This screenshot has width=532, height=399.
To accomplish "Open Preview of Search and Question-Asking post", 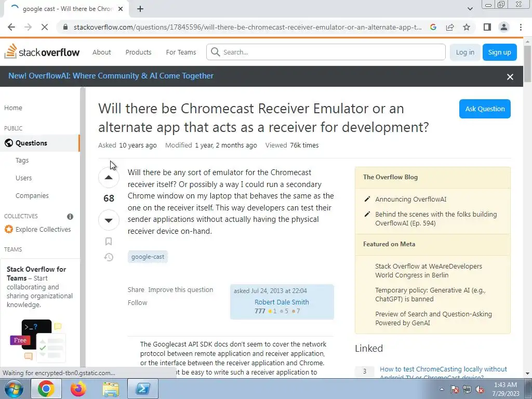I will pyautogui.click(x=433, y=318).
